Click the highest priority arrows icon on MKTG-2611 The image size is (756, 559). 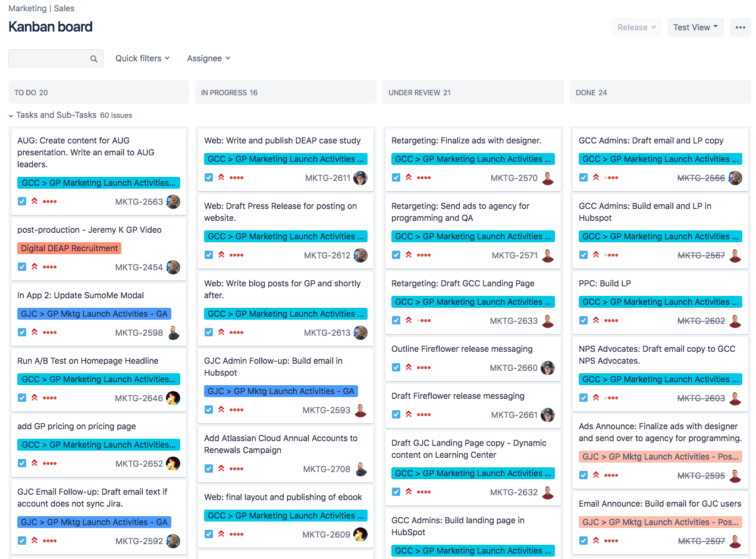tap(222, 177)
